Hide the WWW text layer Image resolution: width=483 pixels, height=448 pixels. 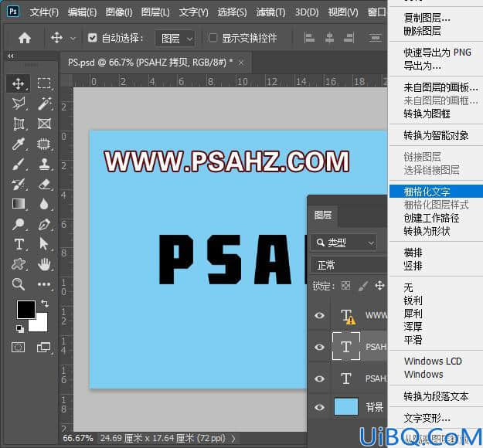[x=319, y=316]
